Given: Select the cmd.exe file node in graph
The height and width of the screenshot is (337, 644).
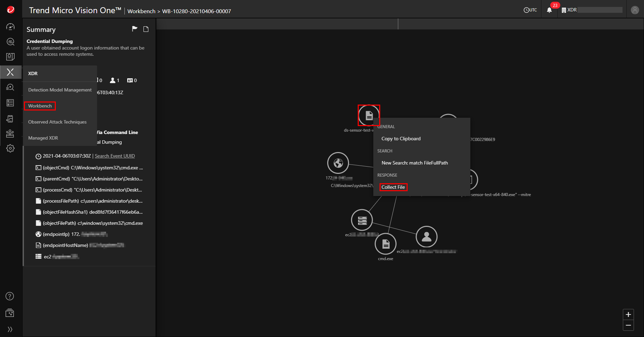Looking at the screenshot, I should [x=385, y=244].
